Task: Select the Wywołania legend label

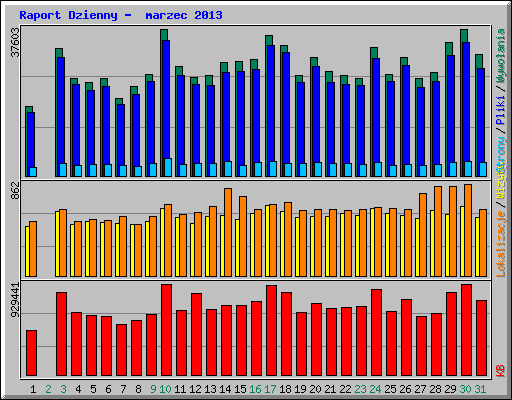Action: click(500, 55)
